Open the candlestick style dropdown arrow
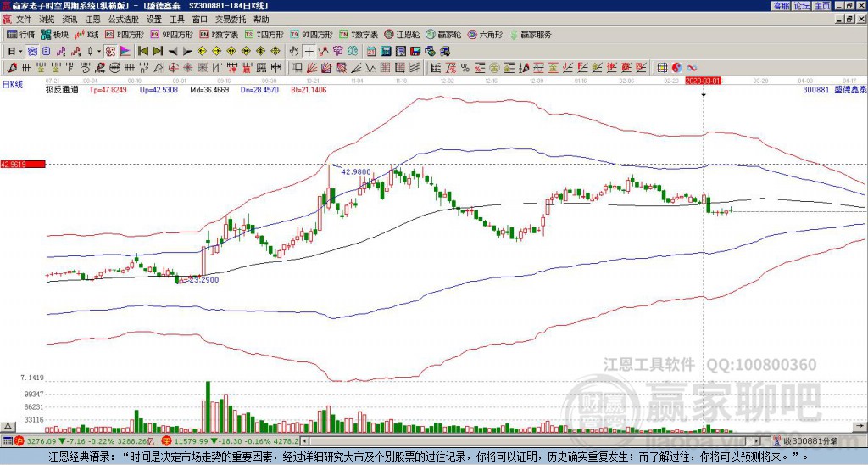868x465 pixels. (x=99, y=52)
